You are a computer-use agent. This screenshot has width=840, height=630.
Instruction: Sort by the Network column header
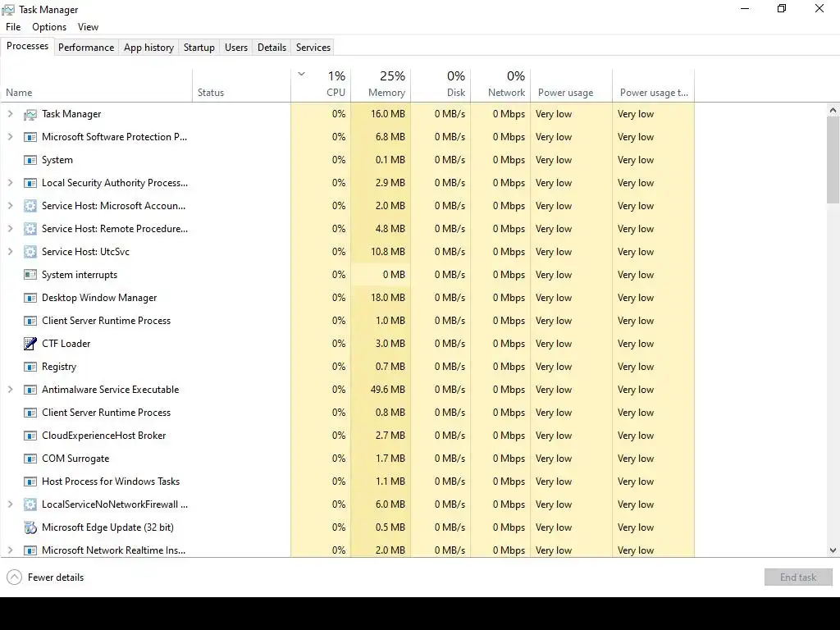501,85
